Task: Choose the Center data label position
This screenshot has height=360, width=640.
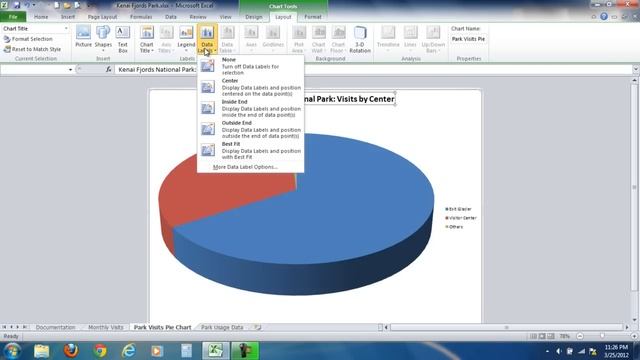Action: [x=251, y=87]
